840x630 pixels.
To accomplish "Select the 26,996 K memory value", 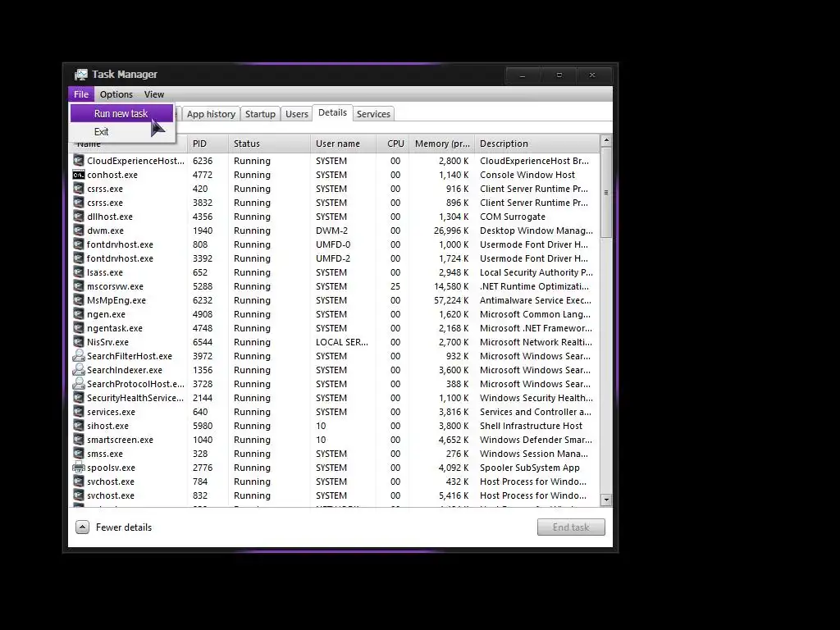I will [x=451, y=231].
